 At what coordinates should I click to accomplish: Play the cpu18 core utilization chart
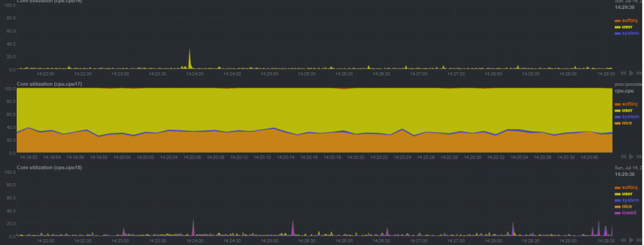tap(631, 240)
